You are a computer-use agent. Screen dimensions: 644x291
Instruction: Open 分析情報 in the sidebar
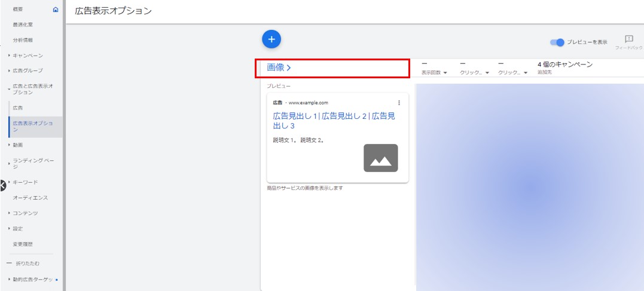[23, 40]
